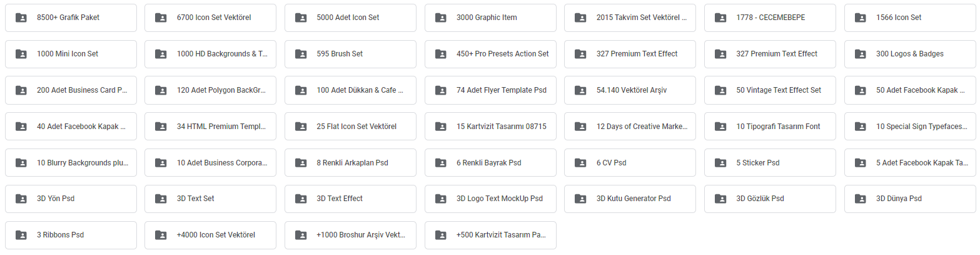The width and height of the screenshot is (980, 255).
Task: Click the shared folder icon for 6 CV Psd
Action: [x=581, y=163]
